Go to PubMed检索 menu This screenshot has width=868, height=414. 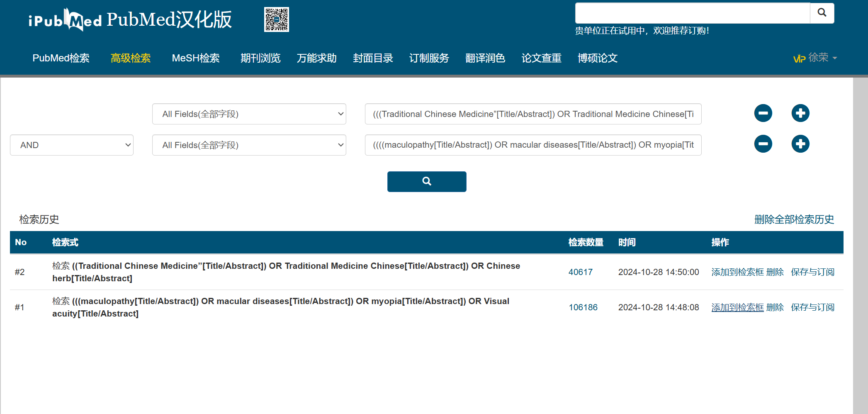[61, 58]
